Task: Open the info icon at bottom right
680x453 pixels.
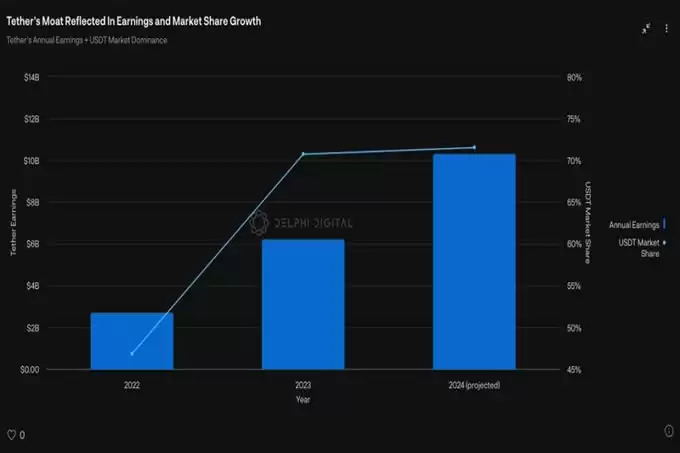Action: pos(669,430)
